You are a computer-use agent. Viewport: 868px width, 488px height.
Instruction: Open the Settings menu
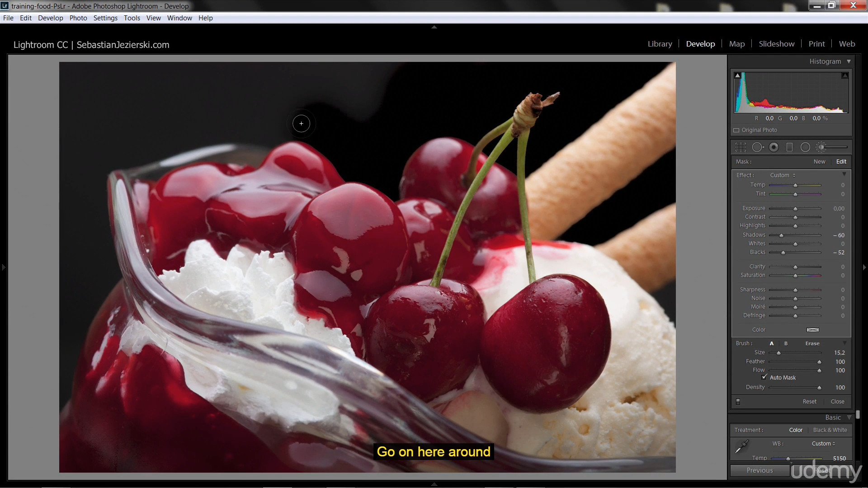[x=105, y=18]
